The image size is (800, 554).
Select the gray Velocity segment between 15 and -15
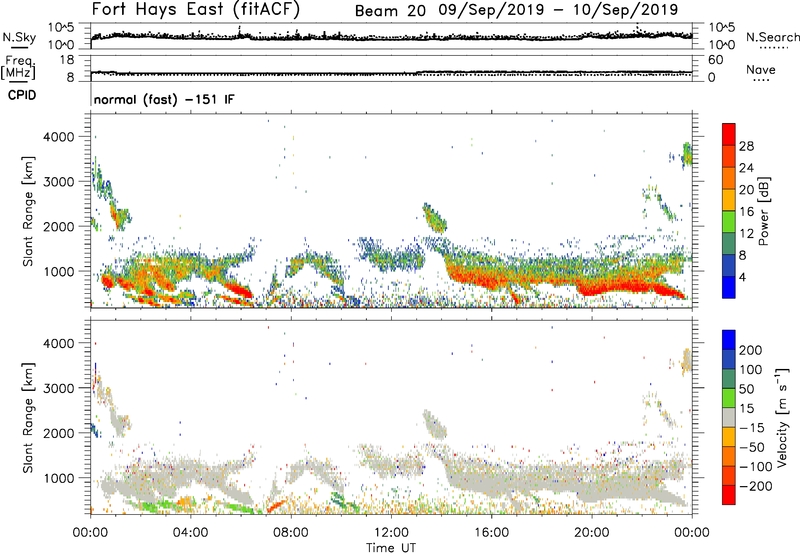point(729,417)
